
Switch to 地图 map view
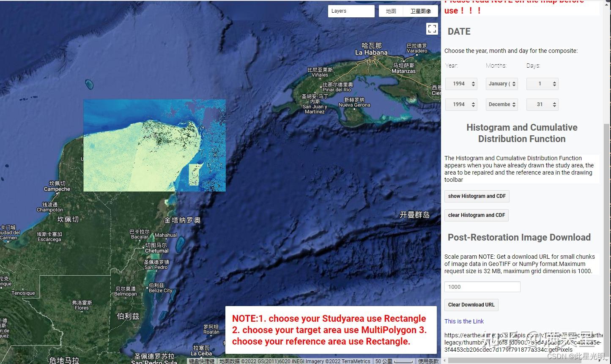coord(391,11)
